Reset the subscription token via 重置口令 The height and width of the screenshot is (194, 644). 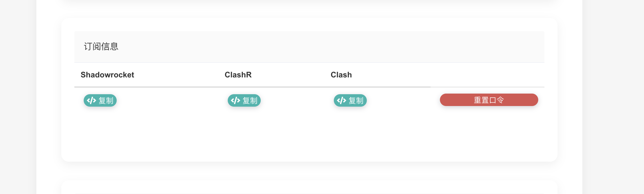tap(488, 100)
